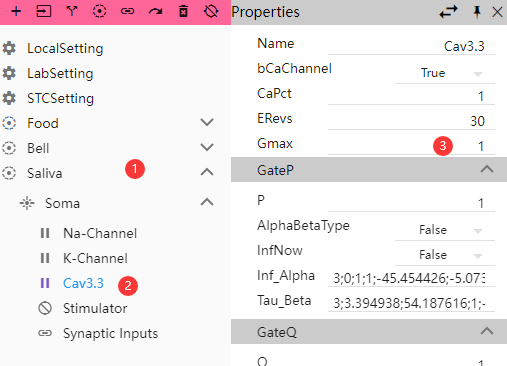The height and width of the screenshot is (366, 507).
Task: Open the bCaChannel True dropdown
Action: point(445,73)
